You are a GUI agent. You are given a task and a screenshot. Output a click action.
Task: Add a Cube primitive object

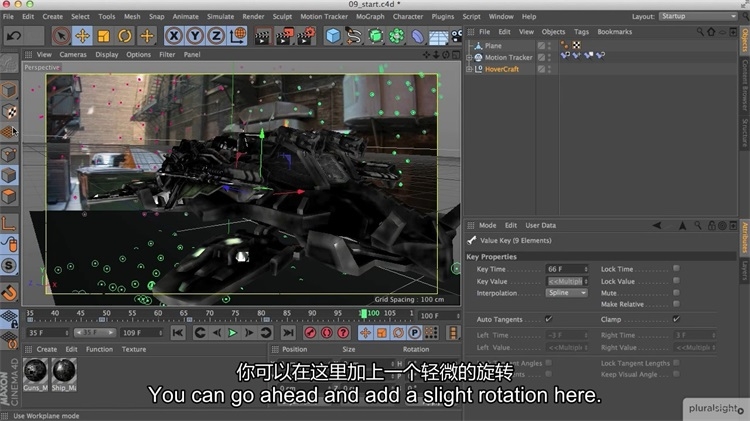tap(333, 36)
